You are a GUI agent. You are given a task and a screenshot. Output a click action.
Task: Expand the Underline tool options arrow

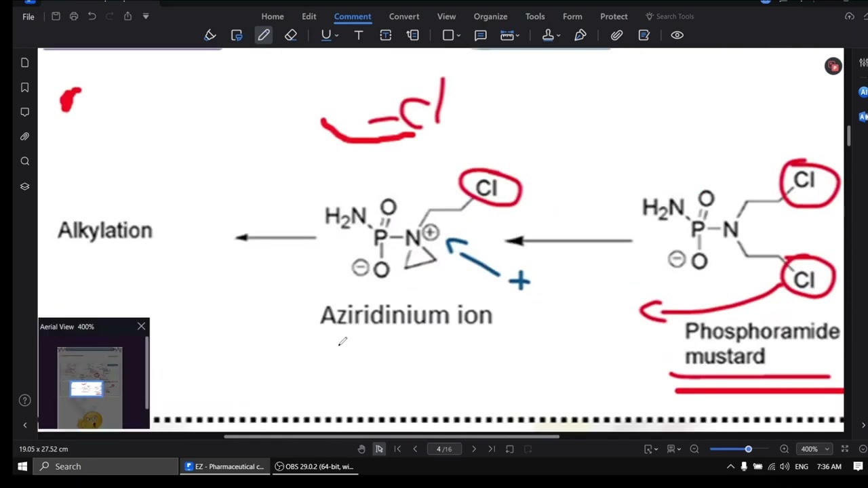pyautogui.click(x=337, y=35)
